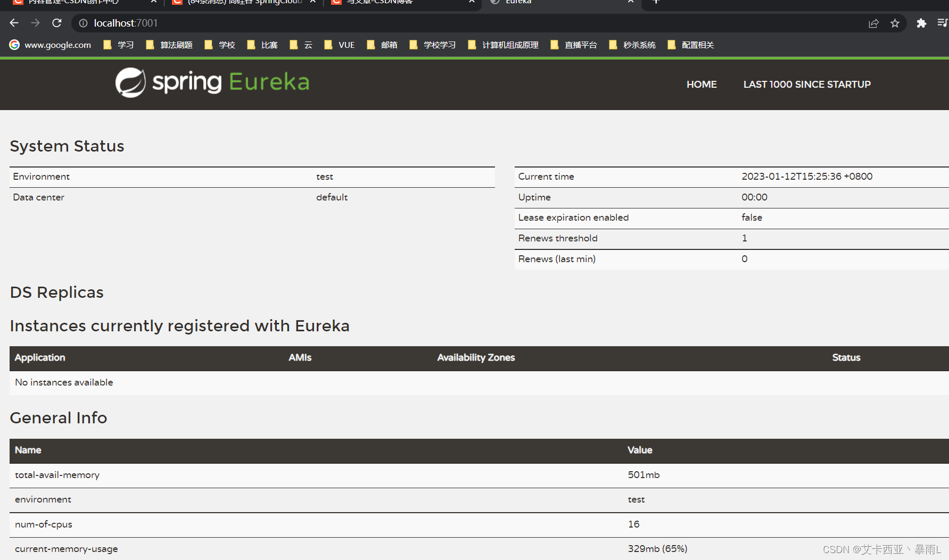Open the 秒杀系统 bookmark folder

click(632, 45)
